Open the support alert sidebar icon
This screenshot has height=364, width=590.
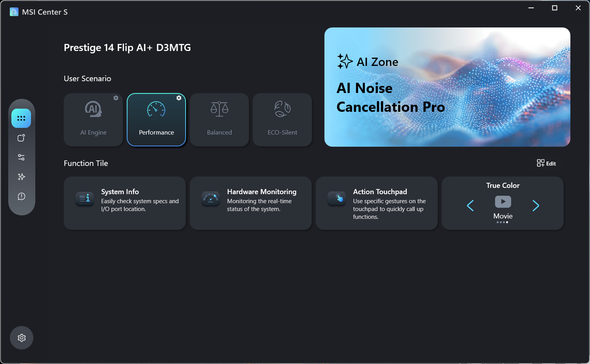click(x=21, y=196)
